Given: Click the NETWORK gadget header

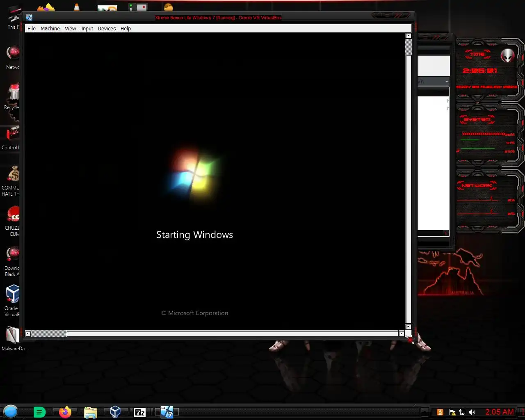Looking at the screenshot, I should point(477,185).
